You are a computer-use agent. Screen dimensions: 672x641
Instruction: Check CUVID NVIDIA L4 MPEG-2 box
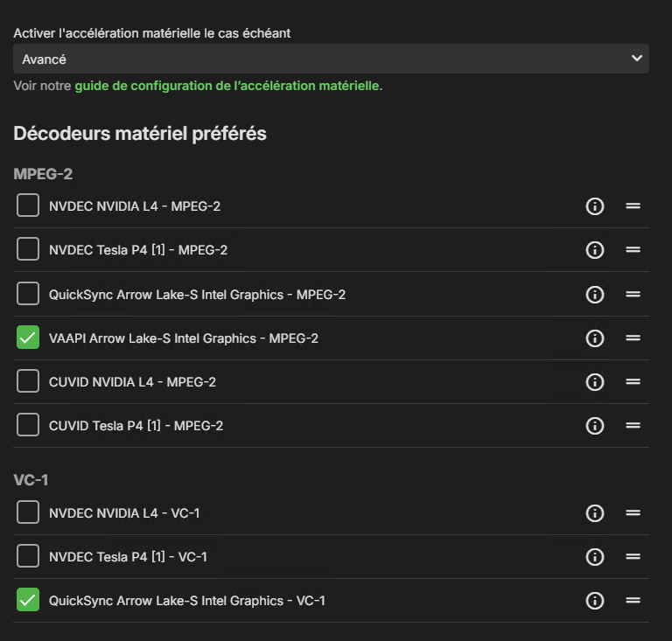coord(28,381)
